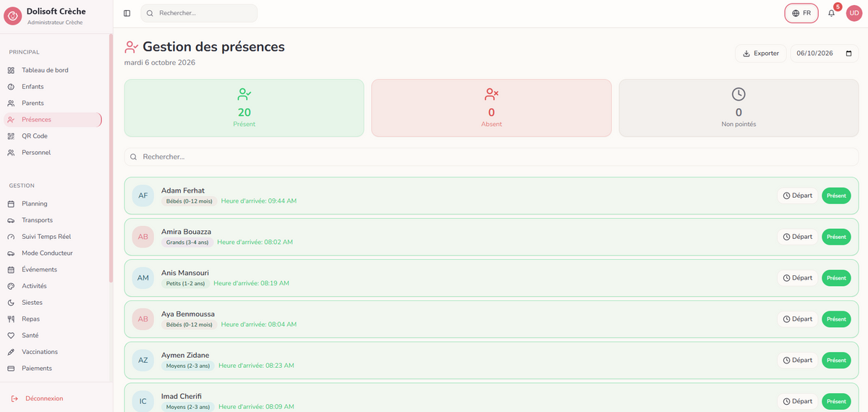Click the UD user avatar
Image resolution: width=868 pixels, height=412 pixels.
point(854,13)
